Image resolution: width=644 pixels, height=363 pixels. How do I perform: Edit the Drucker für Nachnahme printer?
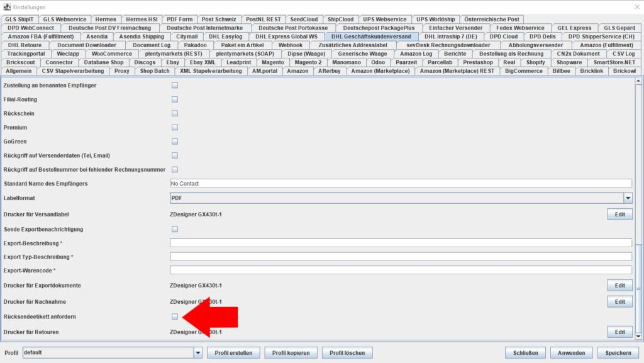click(x=619, y=302)
